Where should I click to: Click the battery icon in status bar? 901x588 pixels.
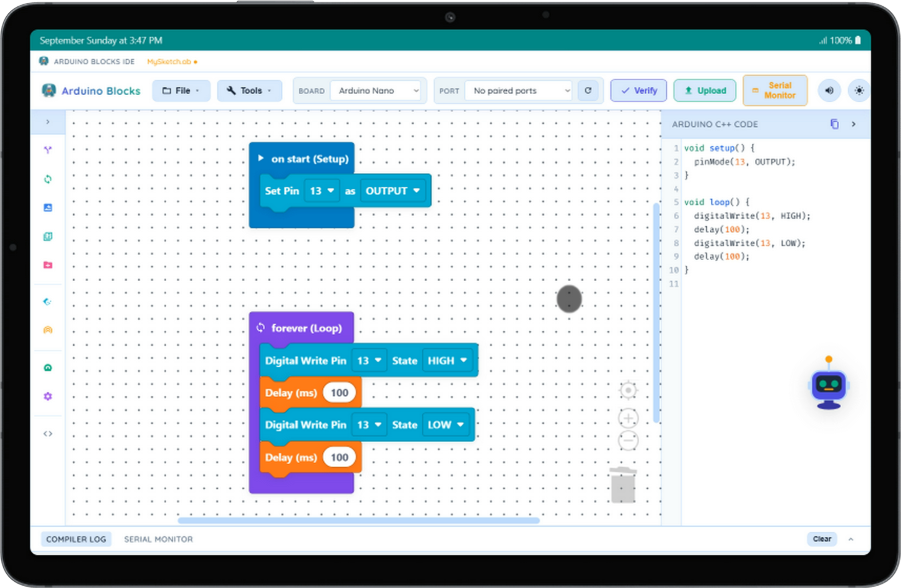pyautogui.click(x=858, y=40)
